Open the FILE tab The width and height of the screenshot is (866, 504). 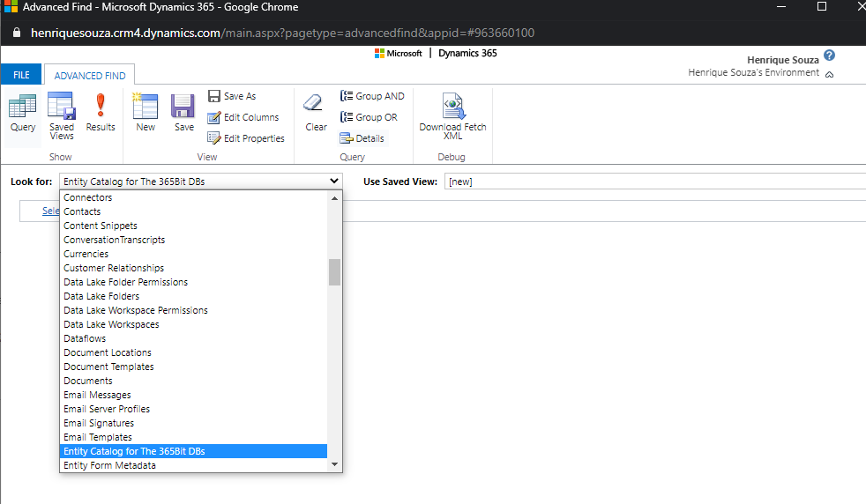(x=21, y=75)
